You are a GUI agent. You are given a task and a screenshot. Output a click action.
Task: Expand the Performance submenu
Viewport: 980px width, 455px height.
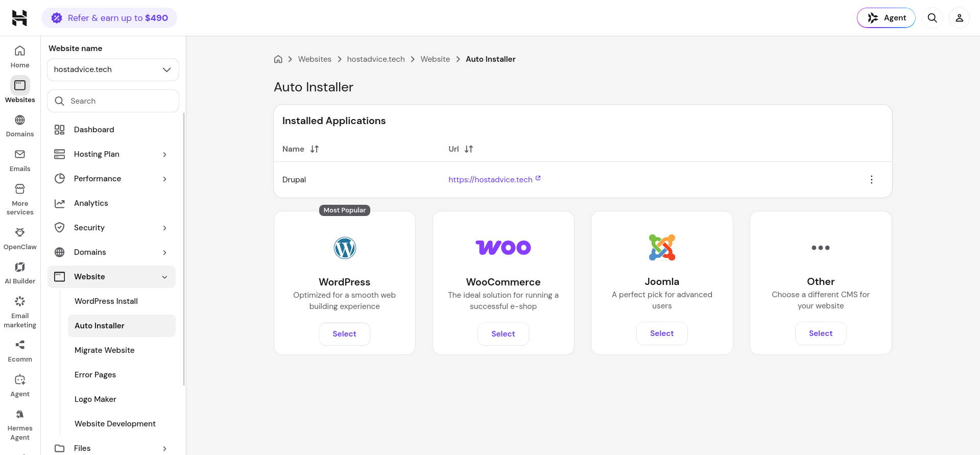click(x=165, y=179)
